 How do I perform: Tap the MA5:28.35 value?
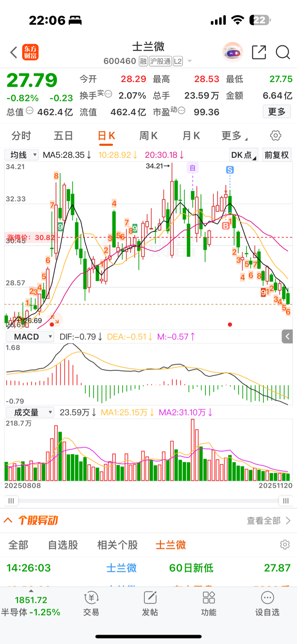point(67,155)
